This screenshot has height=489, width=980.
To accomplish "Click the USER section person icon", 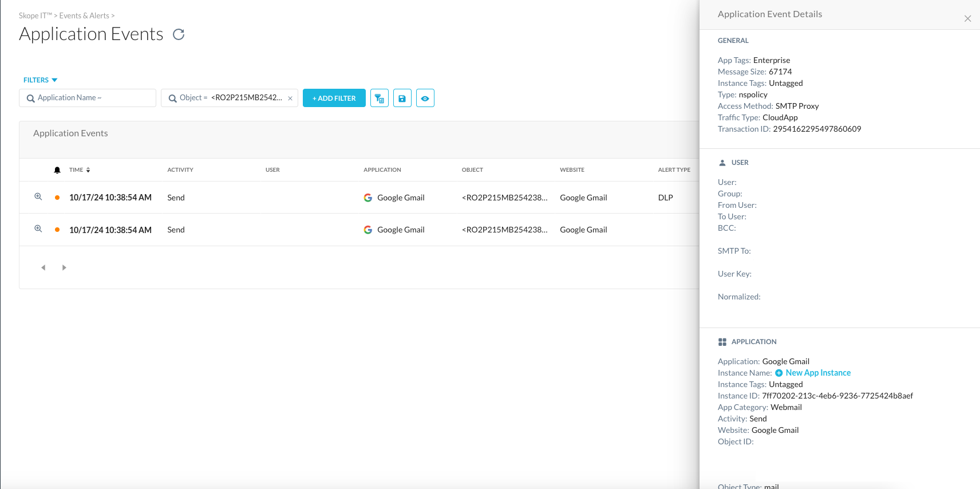I will click(722, 163).
